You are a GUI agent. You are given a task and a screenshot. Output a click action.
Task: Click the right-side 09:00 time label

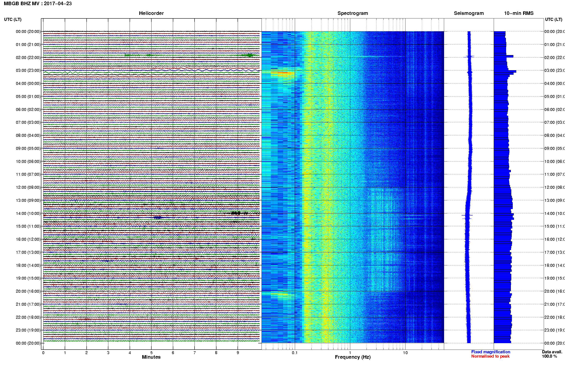point(555,148)
